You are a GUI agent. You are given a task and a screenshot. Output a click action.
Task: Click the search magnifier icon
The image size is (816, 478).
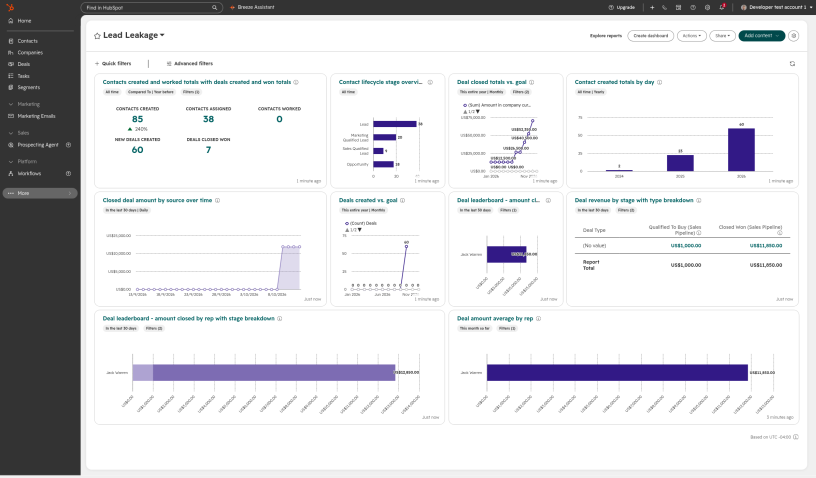(x=214, y=8)
